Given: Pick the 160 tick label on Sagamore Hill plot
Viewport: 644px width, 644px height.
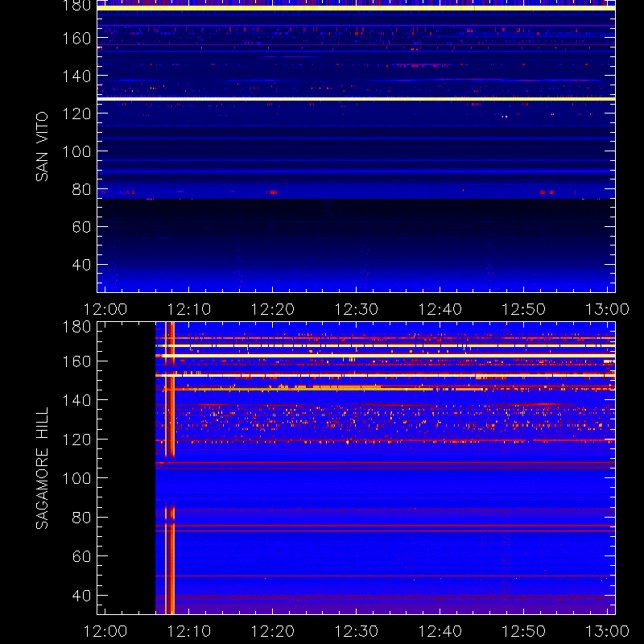Looking at the screenshot, I should [76, 361].
